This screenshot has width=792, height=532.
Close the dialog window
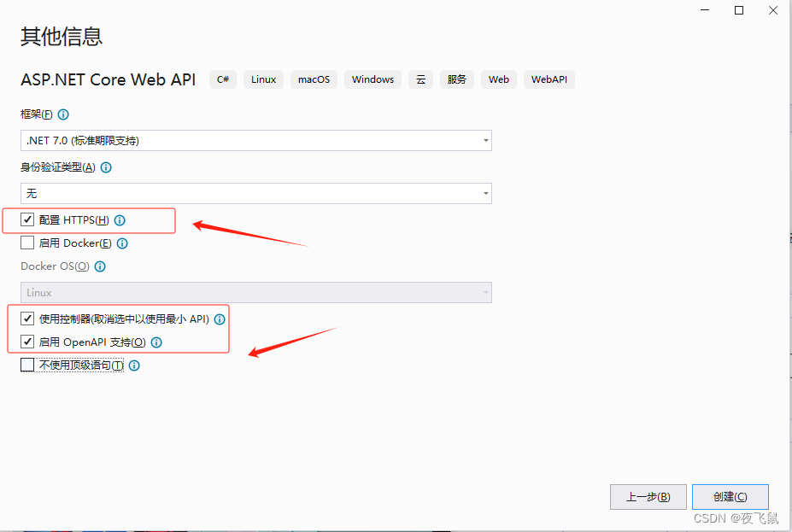tap(773, 10)
